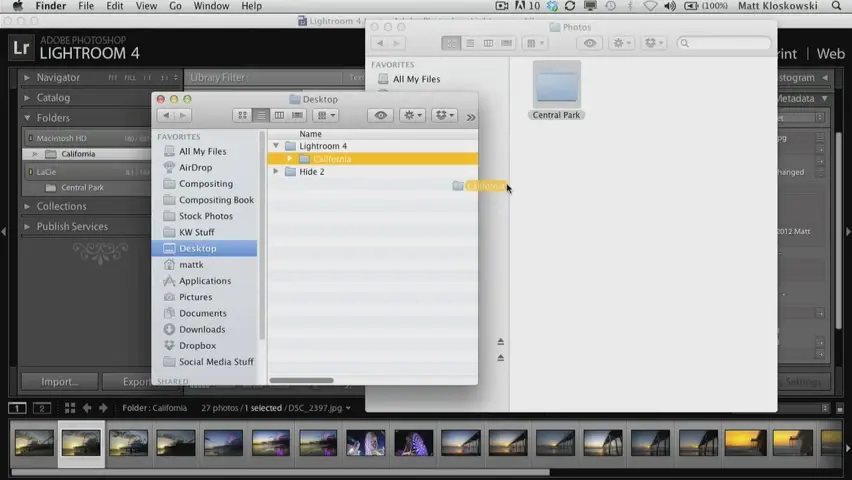Select Lightroom 4 folder row
This screenshot has width=852, height=480.
tap(373, 146)
